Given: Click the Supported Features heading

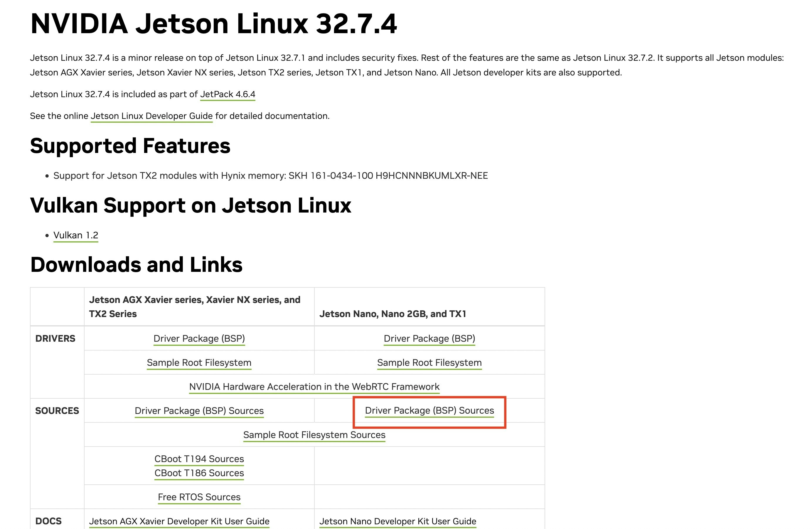Looking at the screenshot, I should point(130,146).
